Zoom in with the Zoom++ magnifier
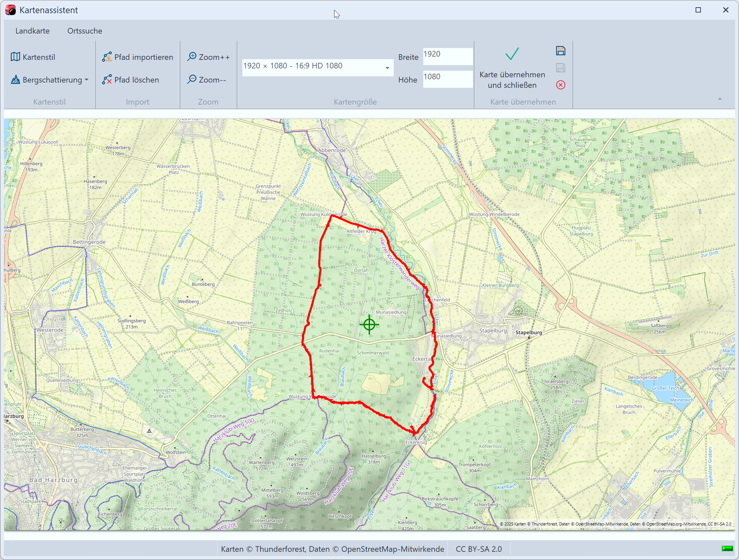The width and height of the screenshot is (739, 560). (192, 57)
